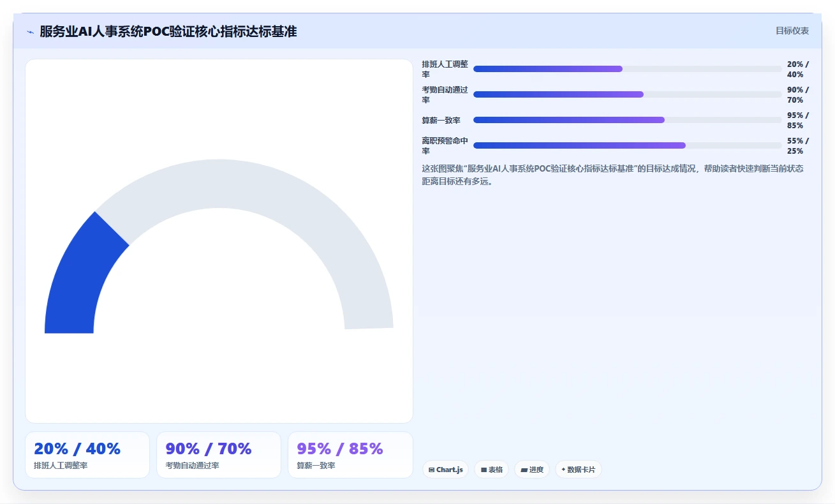
Task: Click the 20% / 40% 排班人工调整率 data card
Action: pos(87,455)
